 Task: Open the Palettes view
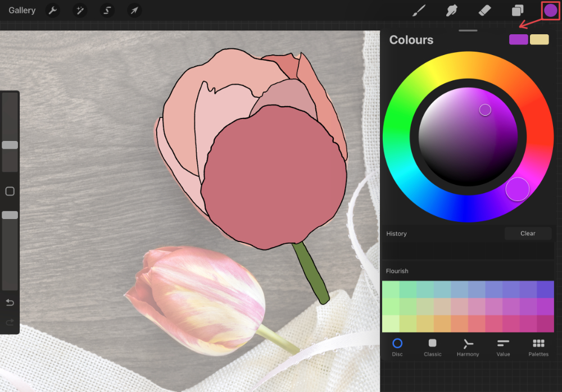point(538,347)
